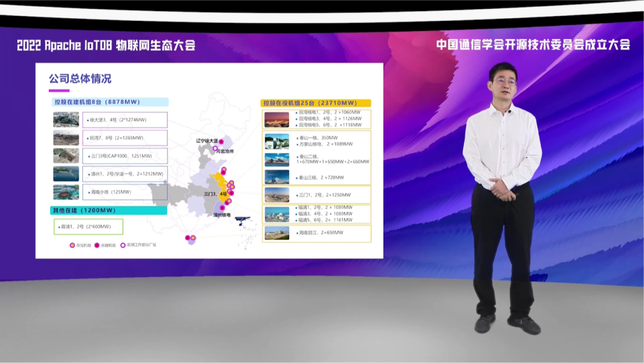Viewport: 644px width, 363px height.
Task: Click the 海南昌江 power plant thumbnail
Action: point(275,232)
